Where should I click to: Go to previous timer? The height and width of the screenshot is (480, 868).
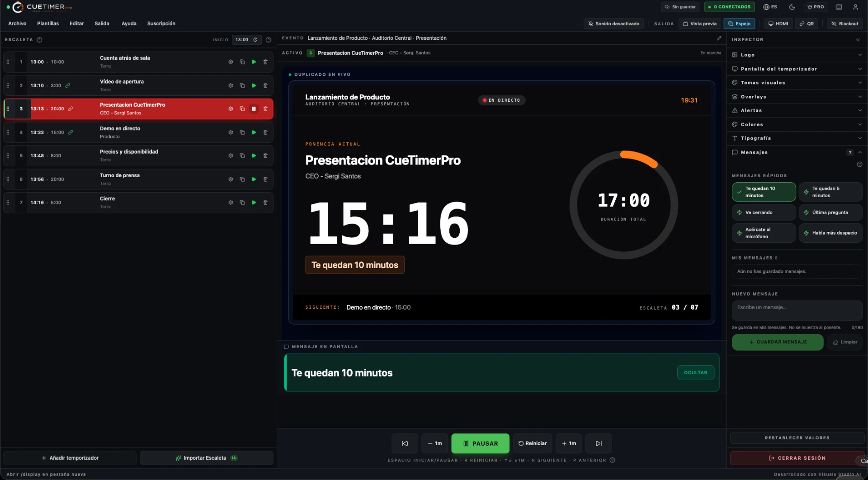(x=405, y=443)
